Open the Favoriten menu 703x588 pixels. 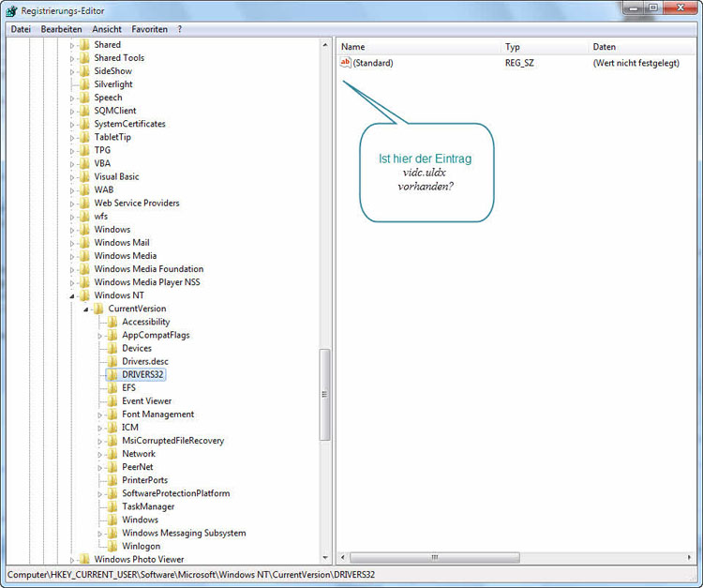coord(149,29)
